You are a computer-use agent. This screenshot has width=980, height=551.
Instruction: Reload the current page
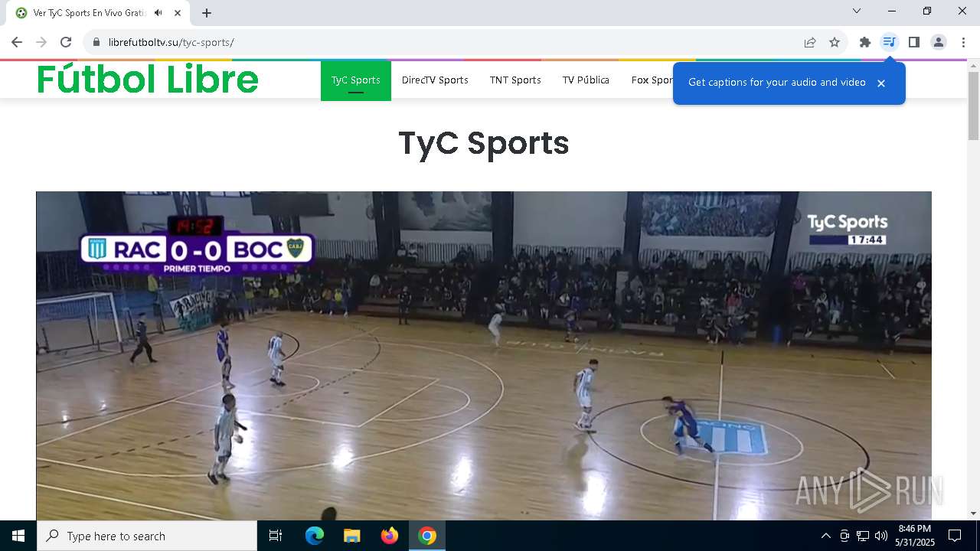(66, 42)
